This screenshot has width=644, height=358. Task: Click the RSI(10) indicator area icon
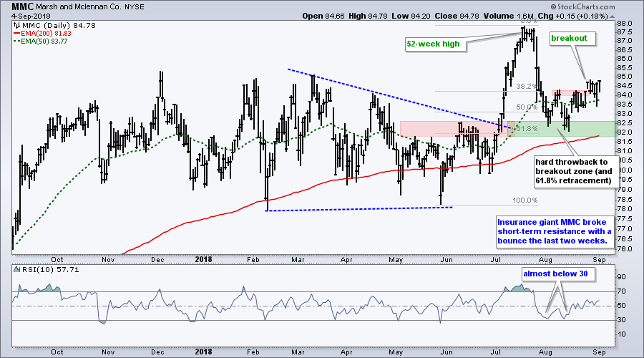click(x=17, y=270)
